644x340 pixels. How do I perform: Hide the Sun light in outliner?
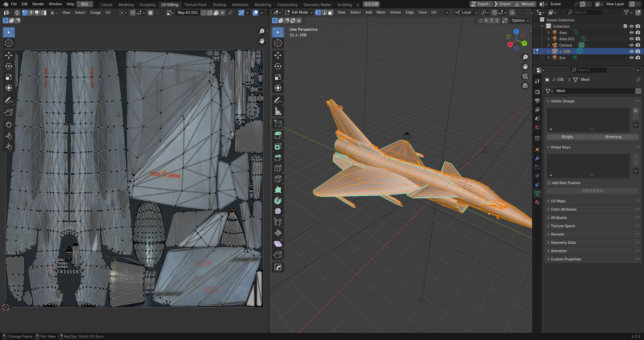(631, 58)
